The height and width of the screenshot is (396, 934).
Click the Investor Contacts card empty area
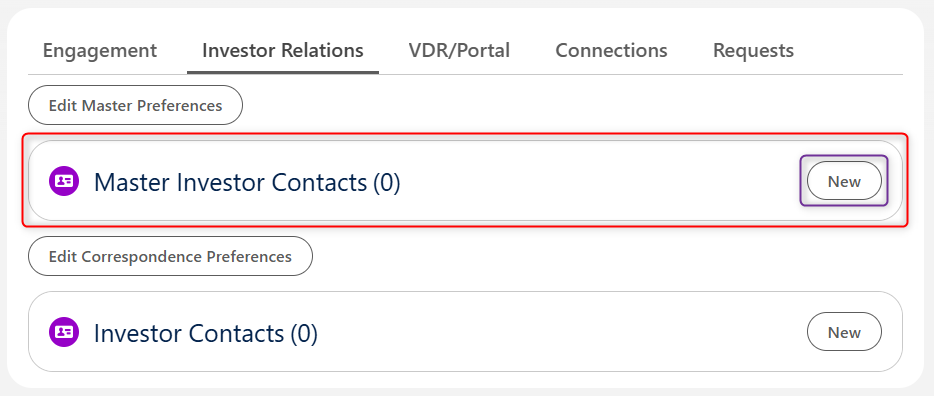click(x=560, y=332)
